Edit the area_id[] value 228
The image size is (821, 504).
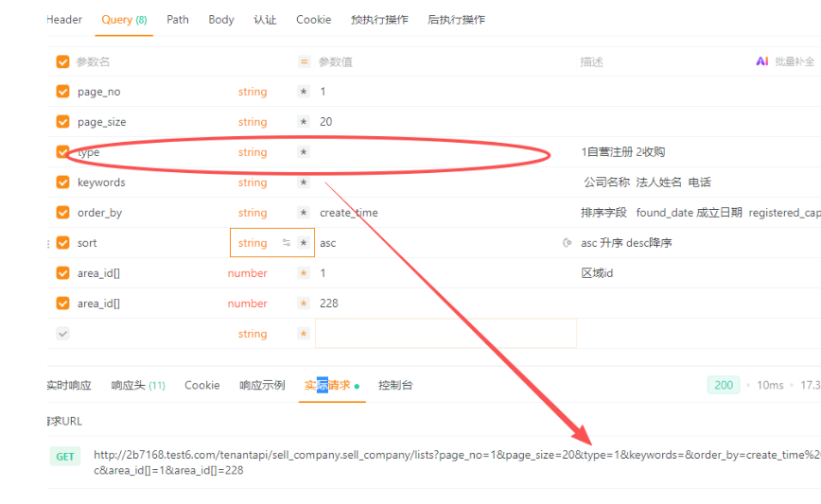tap(329, 304)
